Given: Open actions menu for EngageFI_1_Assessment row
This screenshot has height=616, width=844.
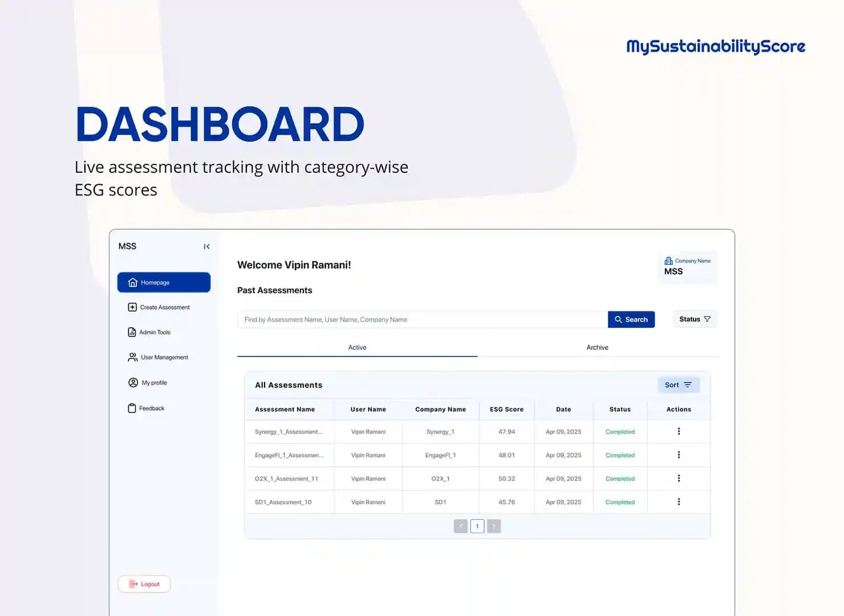Looking at the screenshot, I should pyautogui.click(x=679, y=455).
